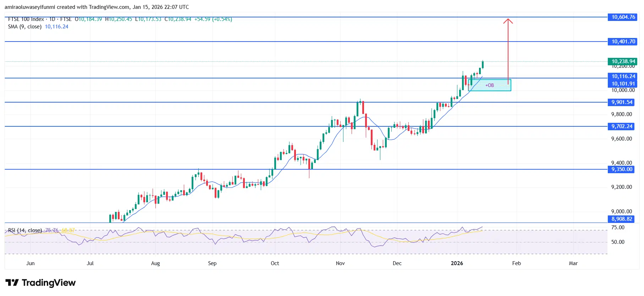Select the SMA value 10,116.24 in the legend
The image size is (644, 296).
[x=56, y=27]
